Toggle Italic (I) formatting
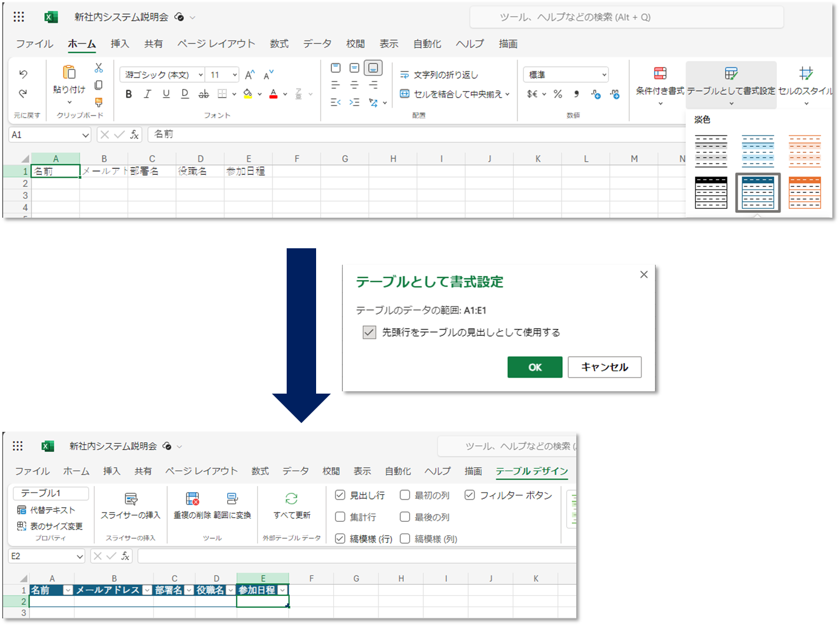This screenshot has height=626, width=840. pyautogui.click(x=147, y=94)
